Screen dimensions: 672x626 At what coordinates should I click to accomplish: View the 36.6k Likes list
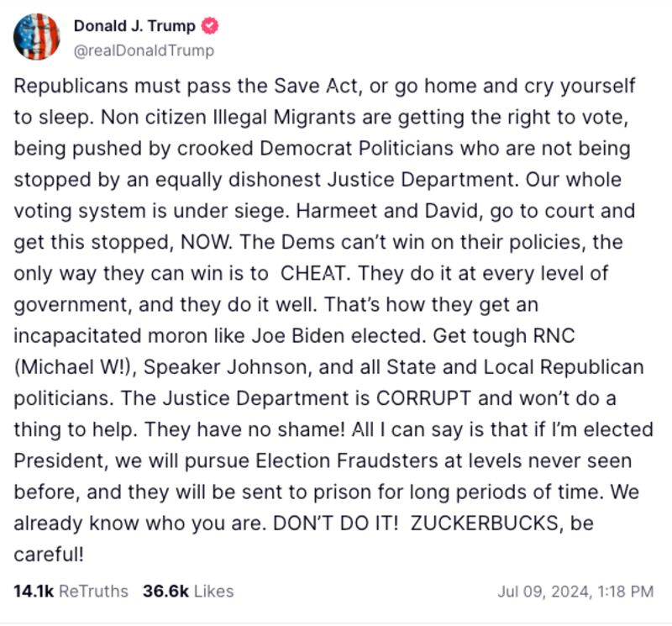click(x=188, y=592)
